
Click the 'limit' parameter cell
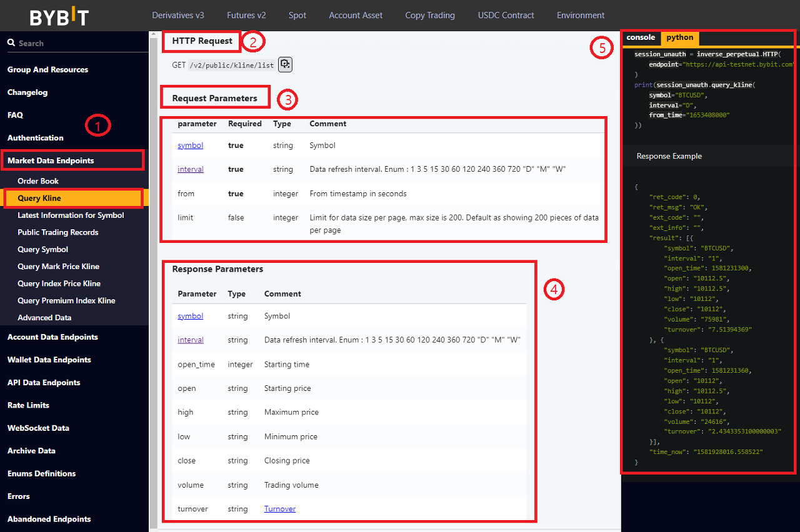(x=186, y=218)
